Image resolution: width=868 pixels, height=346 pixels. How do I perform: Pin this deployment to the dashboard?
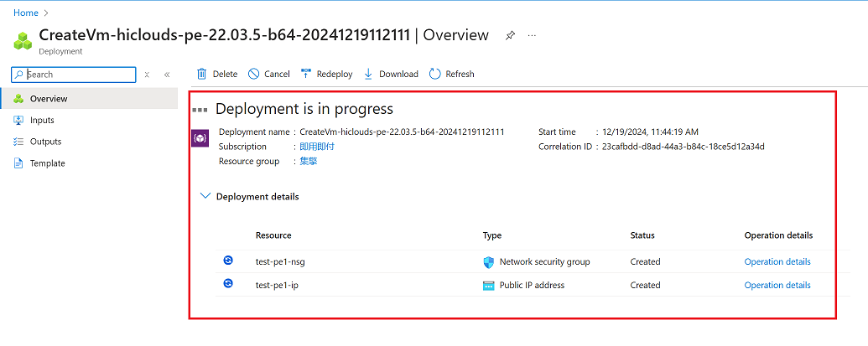[510, 35]
